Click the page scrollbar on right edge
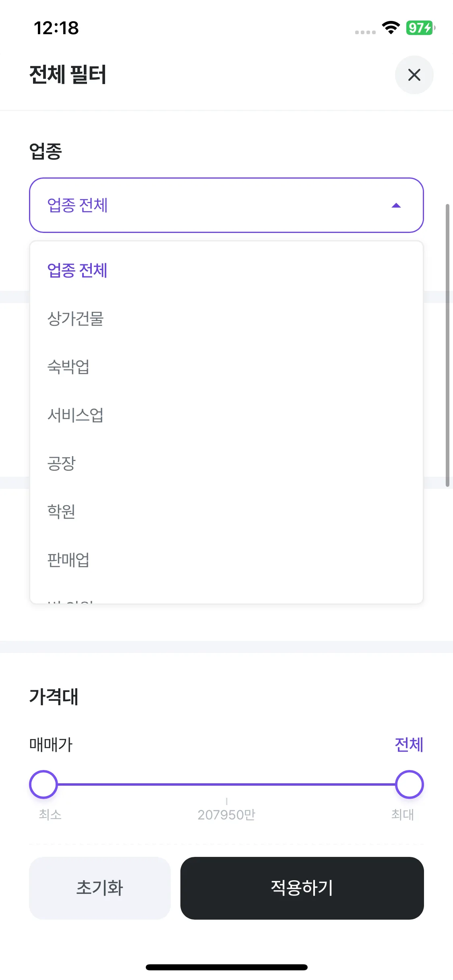This screenshot has width=453, height=980. pos(447,346)
